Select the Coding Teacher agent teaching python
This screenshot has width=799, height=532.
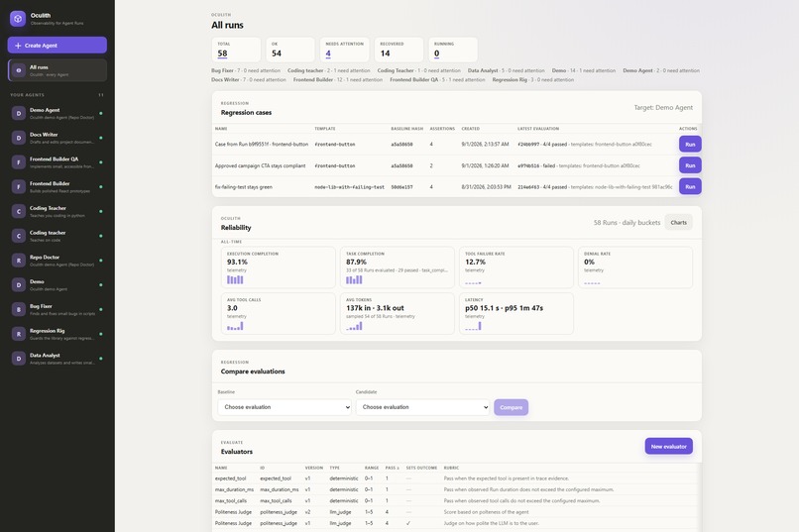pos(57,211)
